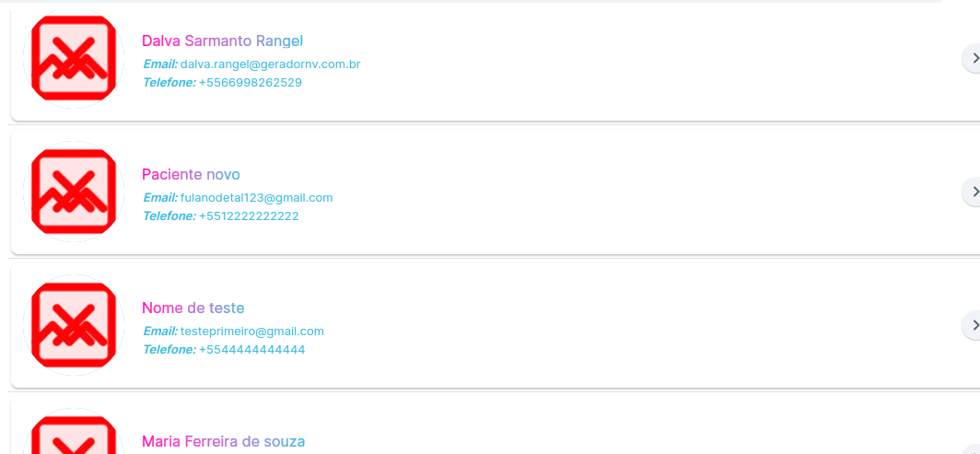Open the Dalva Sarmanto Rangel name
Image resolution: width=980 pixels, height=454 pixels.
[x=223, y=41]
